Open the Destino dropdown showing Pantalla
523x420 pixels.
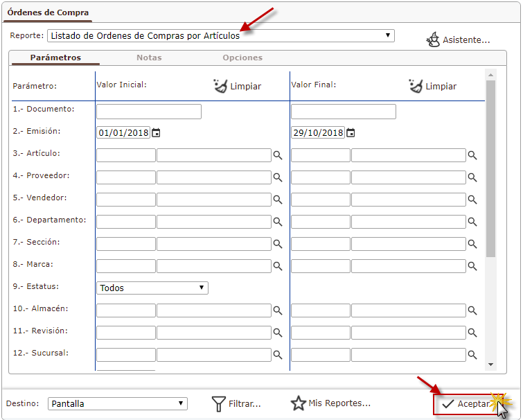click(x=118, y=403)
